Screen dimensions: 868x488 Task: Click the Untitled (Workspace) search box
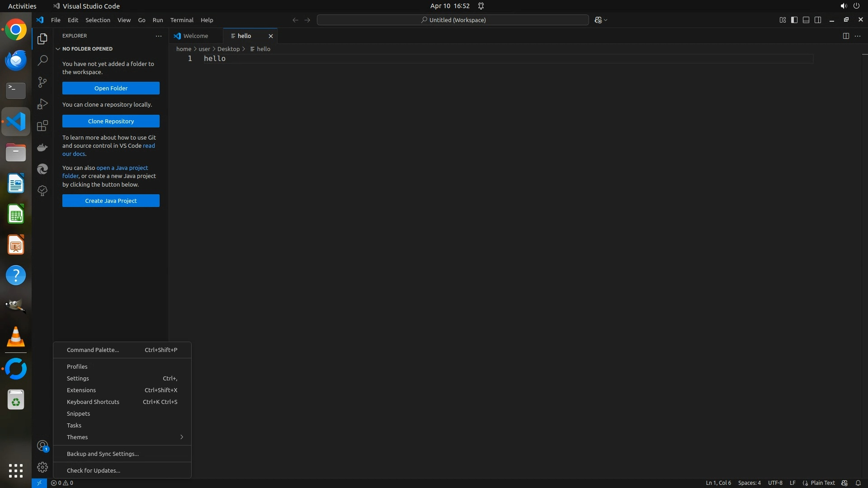453,20
